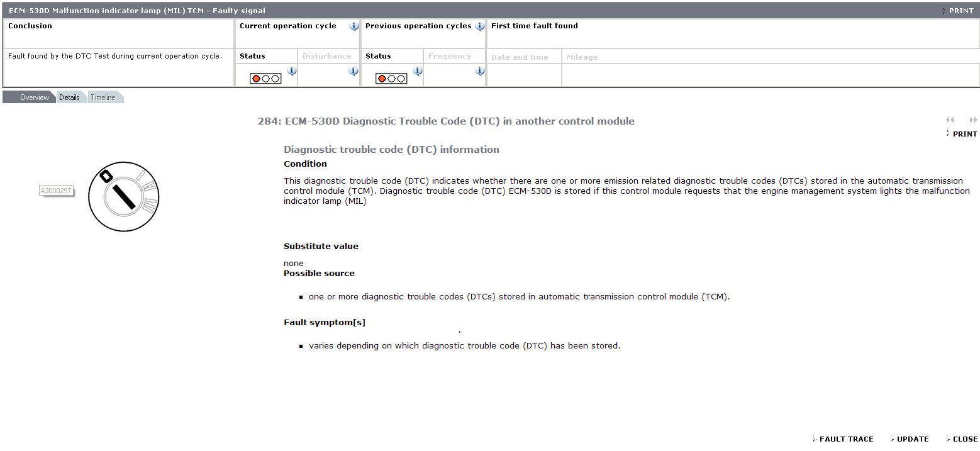Click info icon in the Disturbance cell
The height and width of the screenshot is (451, 980).
point(354,72)
